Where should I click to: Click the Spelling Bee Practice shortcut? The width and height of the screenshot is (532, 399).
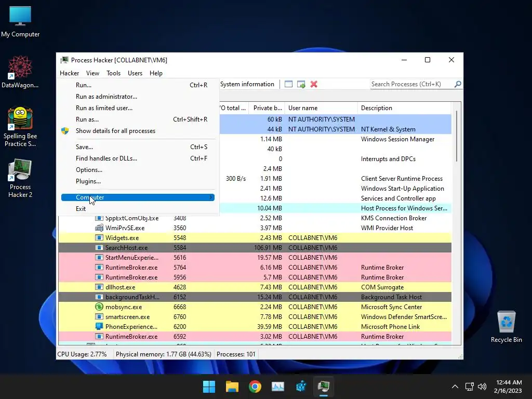(20, 127)
